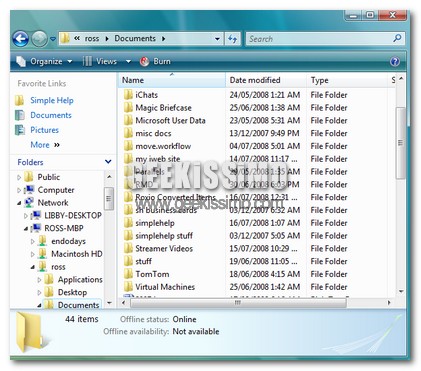Viewport: 421px width, 371px height.
Task: Click the Views toolbar button
Action: tap(100, 61)
